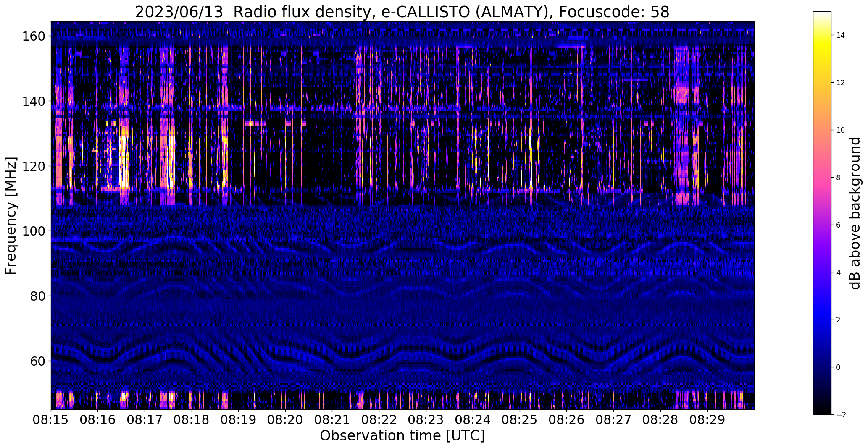Click the 08:27 time tick label

click(613, 420)
